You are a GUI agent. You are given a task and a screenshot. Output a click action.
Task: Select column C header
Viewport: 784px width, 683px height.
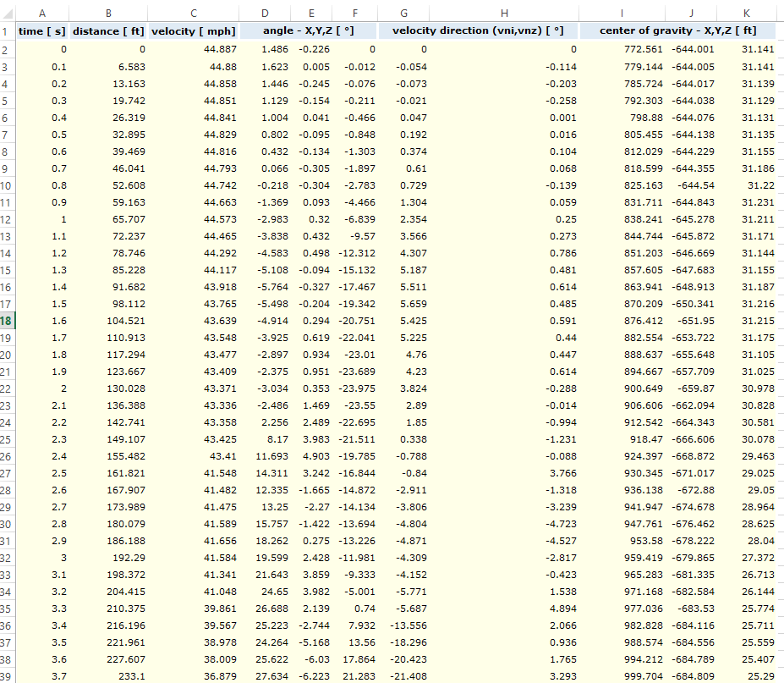click(x=194, y=14)
